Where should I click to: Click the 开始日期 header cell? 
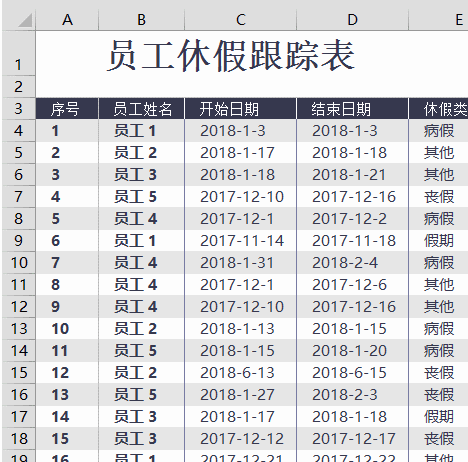(x=240, y=109)
